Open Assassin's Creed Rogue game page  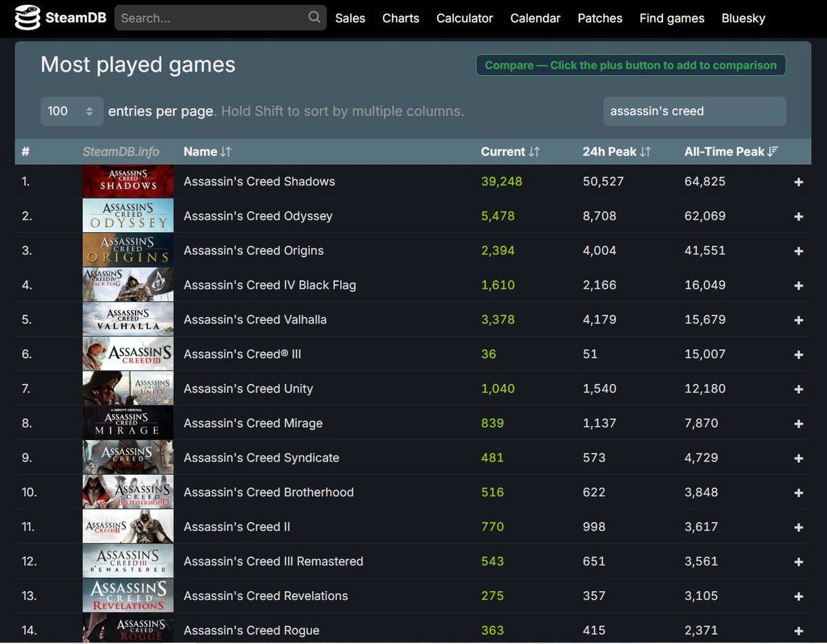point(252,630)
